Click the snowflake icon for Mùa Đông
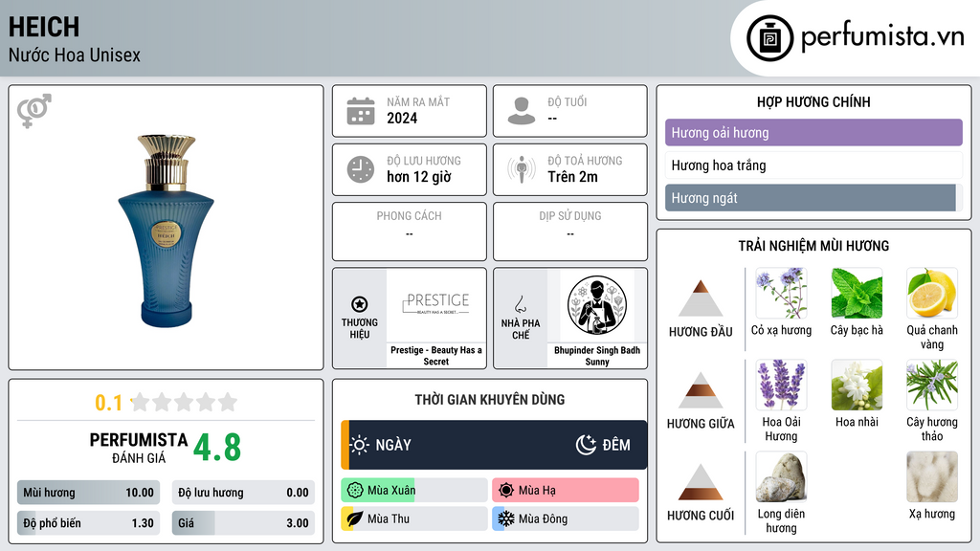This screenshot has width=980, height=551. point(506,518)
